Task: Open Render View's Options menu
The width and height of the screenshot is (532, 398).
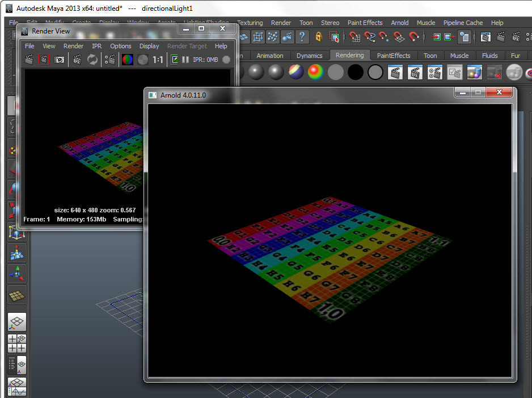Action: coord(120,46)
